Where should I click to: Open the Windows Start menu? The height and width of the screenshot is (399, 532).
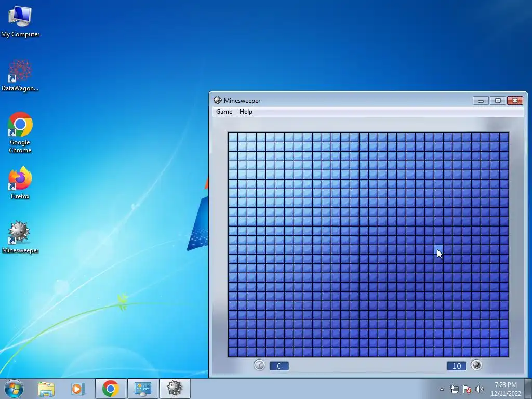[x=14, y=389]
